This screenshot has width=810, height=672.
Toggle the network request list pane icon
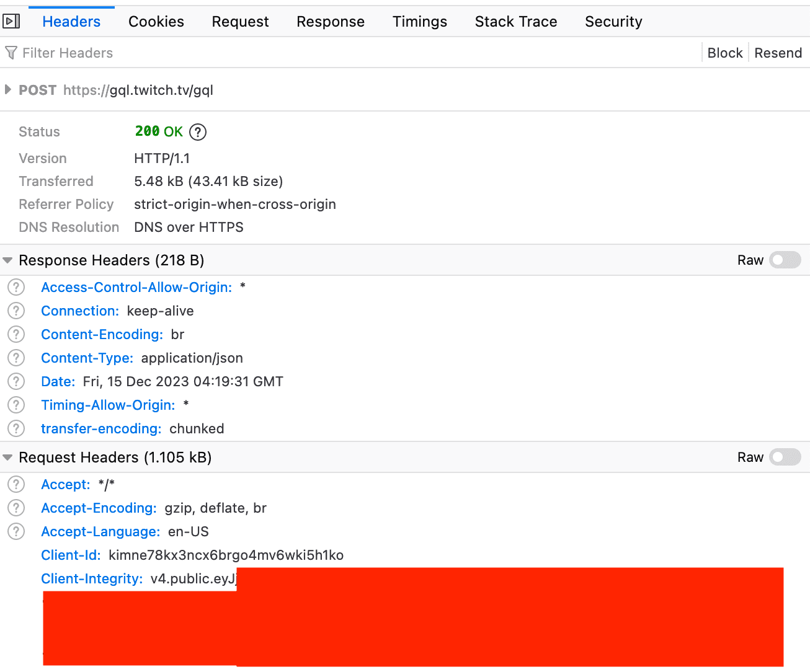[x=11, y=22]
